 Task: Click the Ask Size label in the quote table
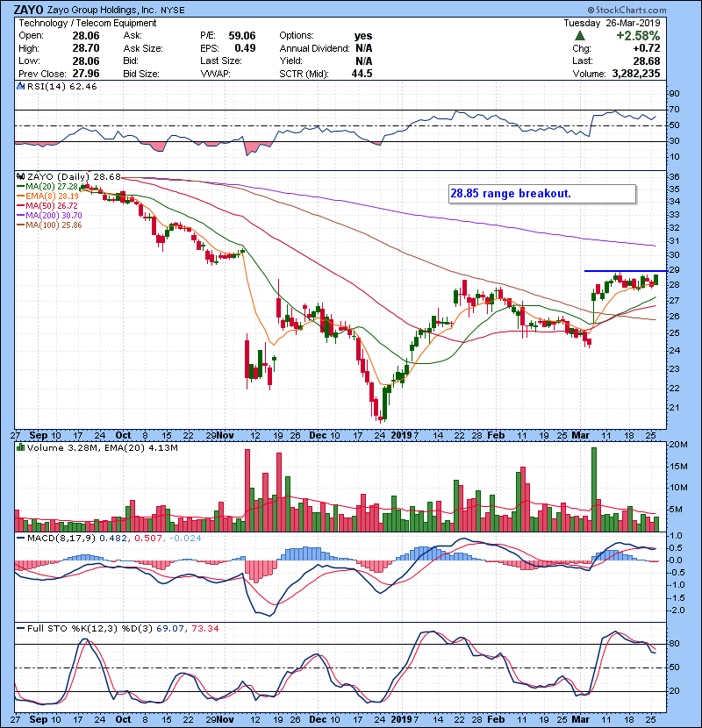tap(143, 48)
